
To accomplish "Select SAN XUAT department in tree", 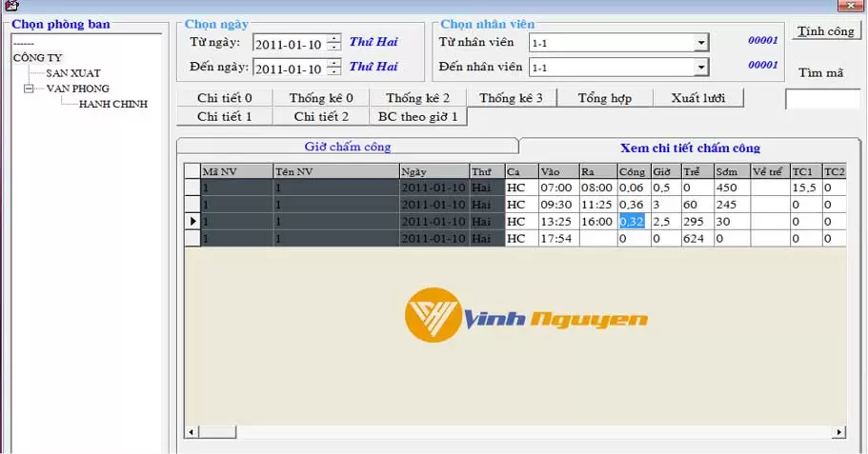I will click(x=73, y=73).
